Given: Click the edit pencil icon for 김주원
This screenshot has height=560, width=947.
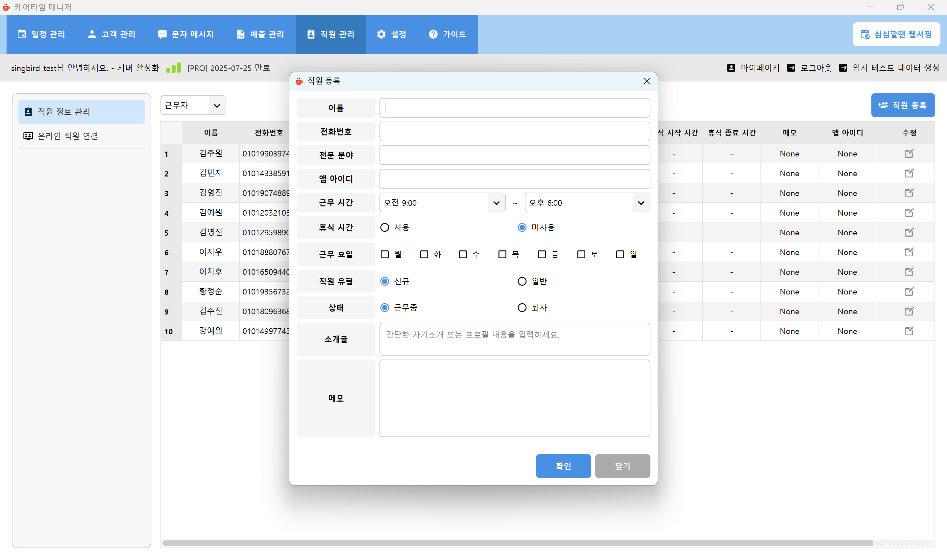Looking at the screenshot, I should tap(909, 153).
